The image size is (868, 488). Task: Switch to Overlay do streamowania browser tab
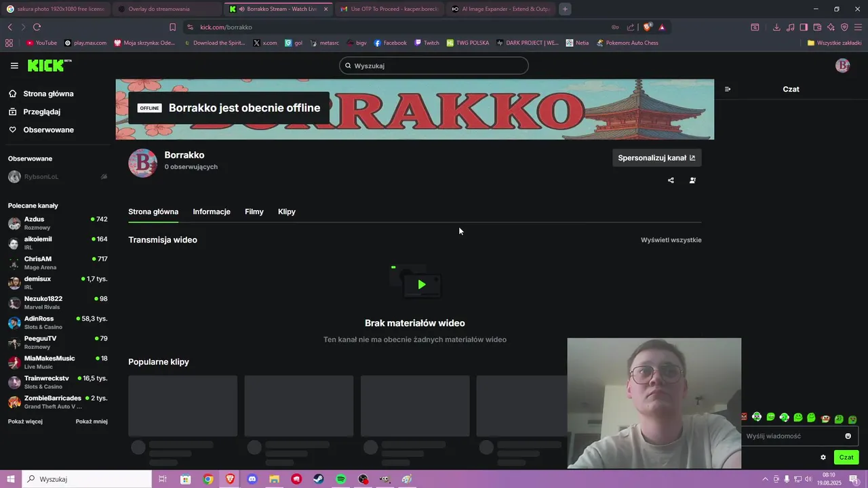pos(167,9)
